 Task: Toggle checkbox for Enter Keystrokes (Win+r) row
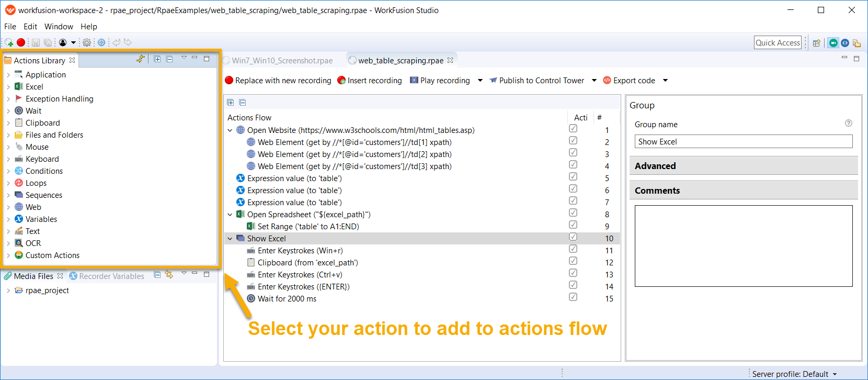(573, 249)
